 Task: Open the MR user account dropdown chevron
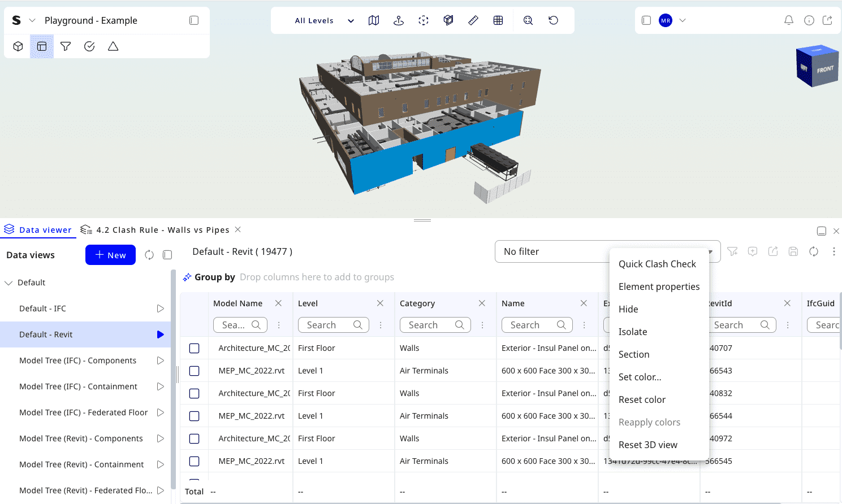pyautogui.click(x=683, y=20)
